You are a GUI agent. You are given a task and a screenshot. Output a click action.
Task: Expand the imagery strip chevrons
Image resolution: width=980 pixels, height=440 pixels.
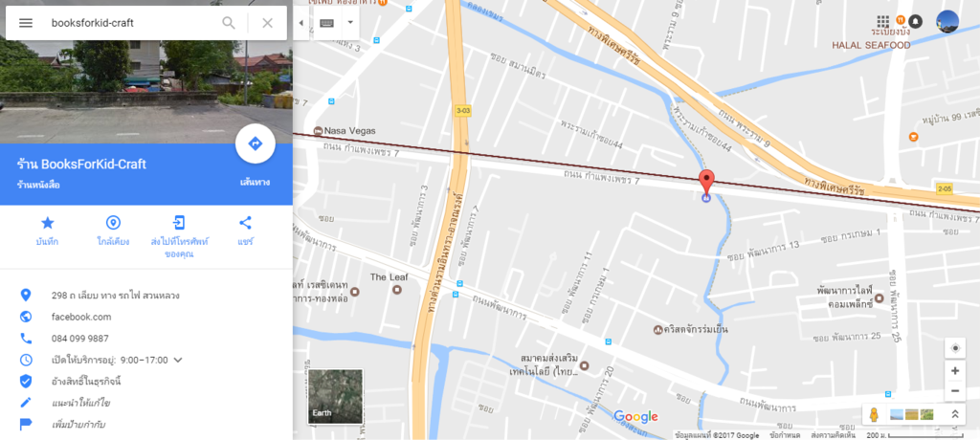[x=955, y=414]
